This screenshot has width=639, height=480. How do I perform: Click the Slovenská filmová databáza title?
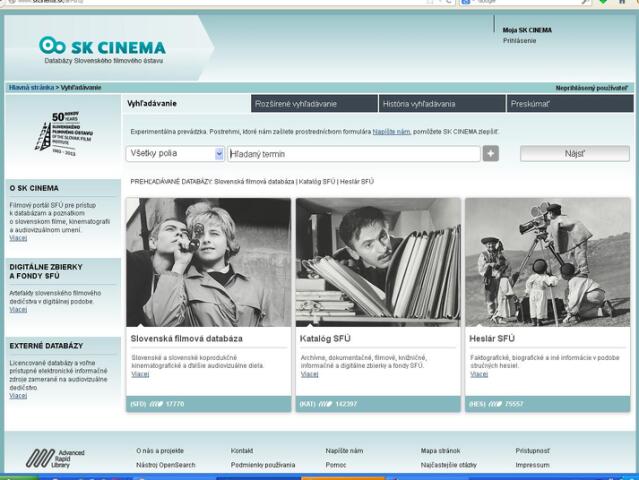point(187,339)
